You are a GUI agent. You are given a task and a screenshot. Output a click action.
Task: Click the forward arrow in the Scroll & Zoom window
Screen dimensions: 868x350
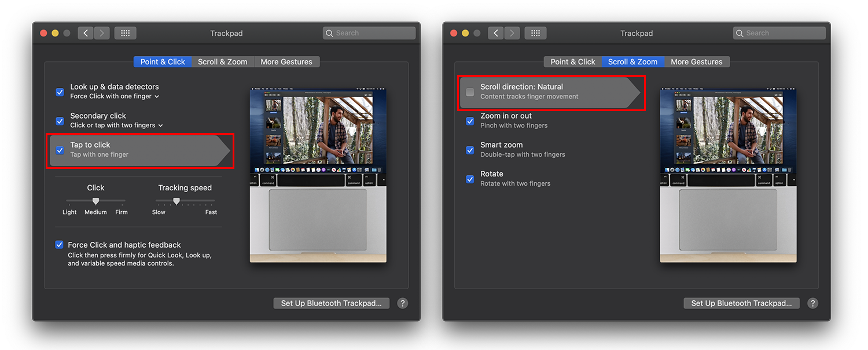click(512, 33)
